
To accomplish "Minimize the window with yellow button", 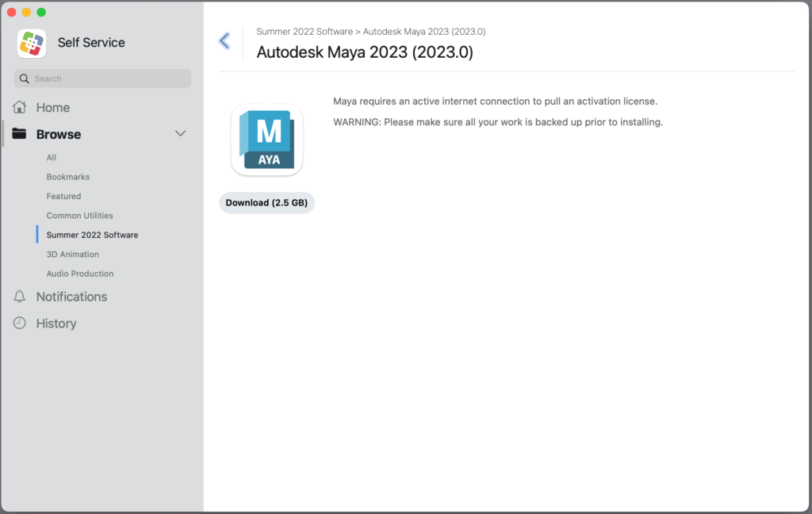I will [x=26, y=12].
